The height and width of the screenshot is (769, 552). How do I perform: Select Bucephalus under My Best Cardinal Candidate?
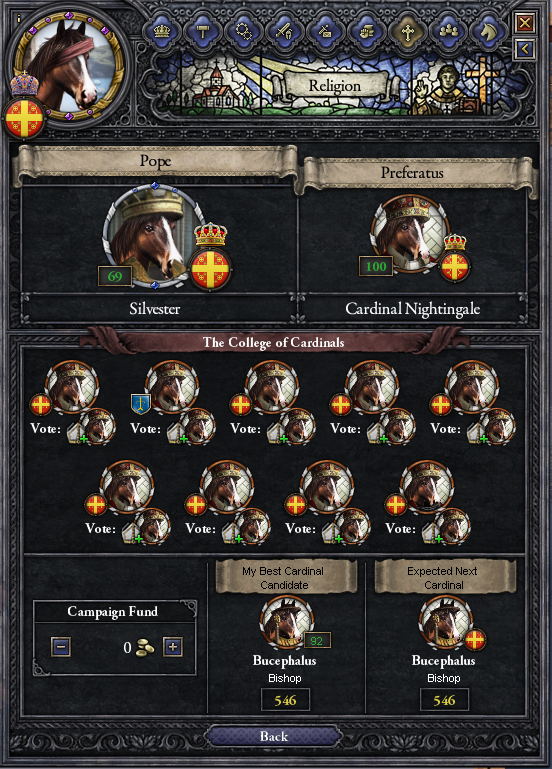click(x=285, y=622)
